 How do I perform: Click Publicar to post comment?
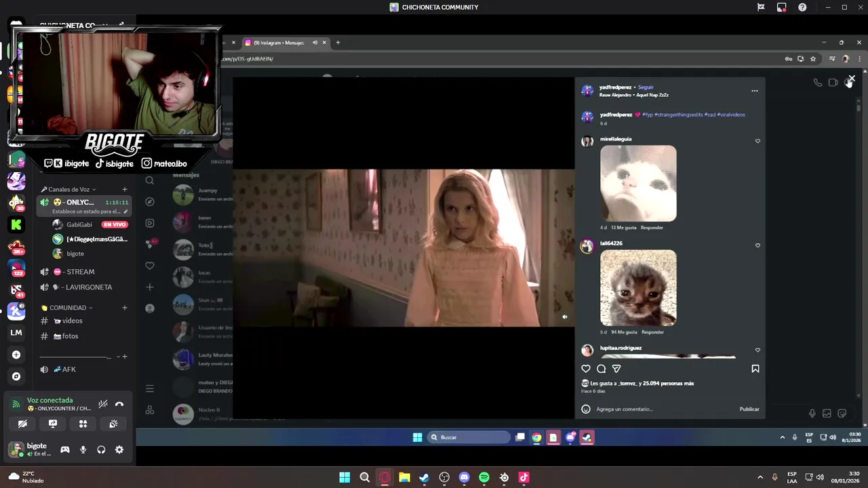pyautogui.click(x=749, y=409)
